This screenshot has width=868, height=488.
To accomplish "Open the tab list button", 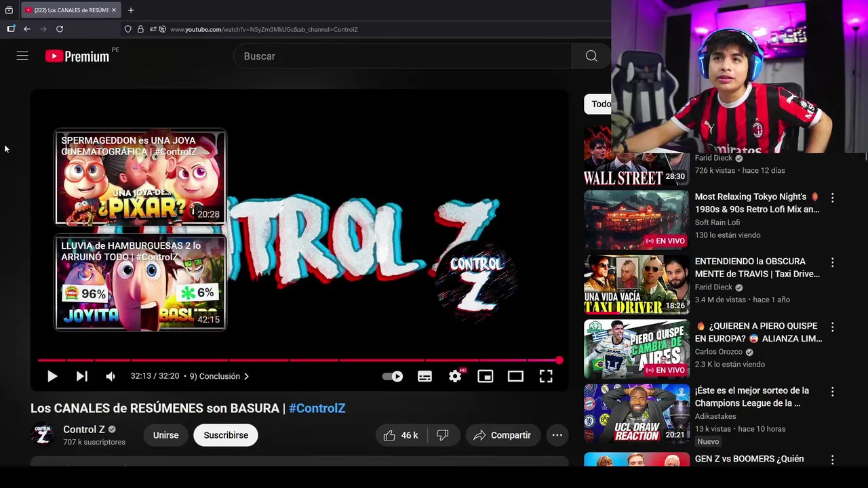I will click(9, 10).
